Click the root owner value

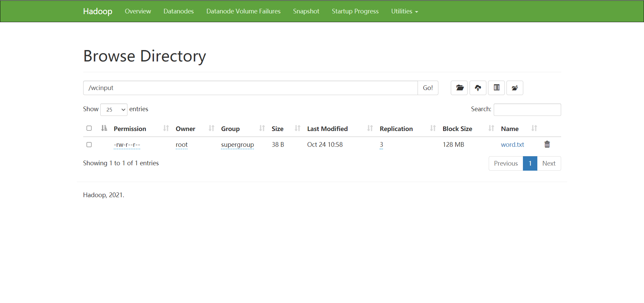tap(181, 145)
